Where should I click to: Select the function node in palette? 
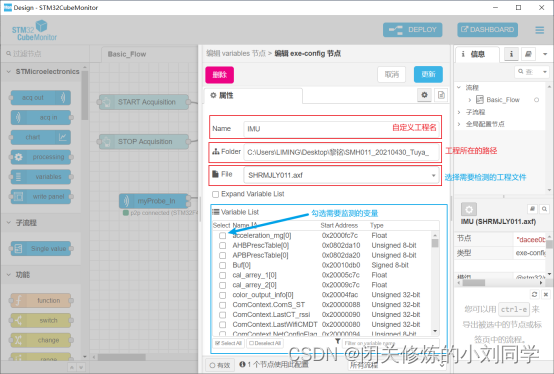pos(41,301)
